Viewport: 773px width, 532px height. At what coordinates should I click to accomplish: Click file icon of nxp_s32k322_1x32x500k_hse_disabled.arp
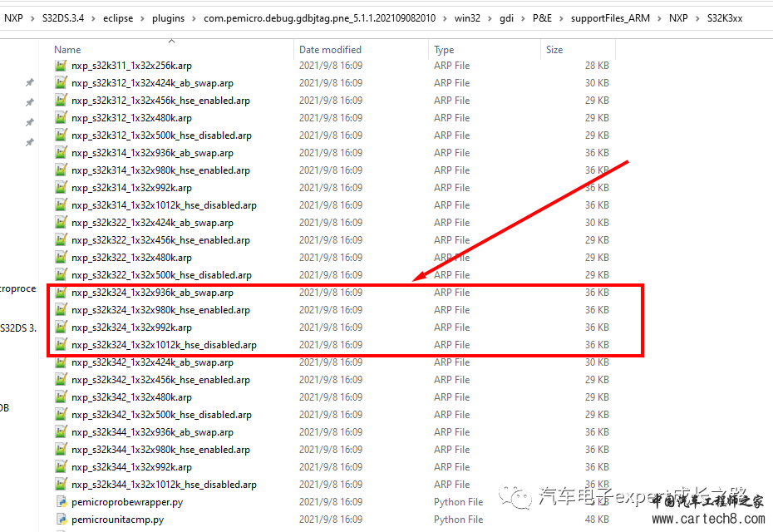pos(62,275)
